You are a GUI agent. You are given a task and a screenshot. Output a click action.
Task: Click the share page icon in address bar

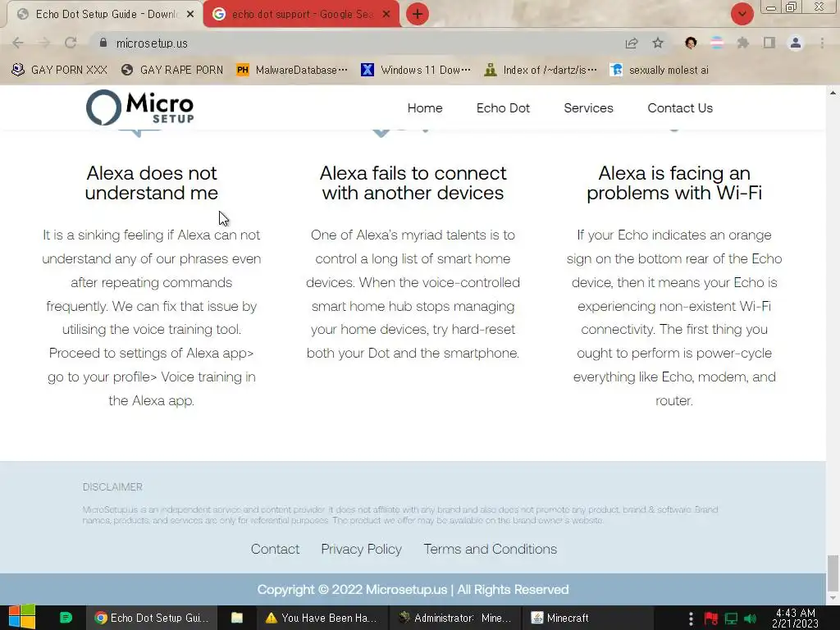[x=632, y=43]
